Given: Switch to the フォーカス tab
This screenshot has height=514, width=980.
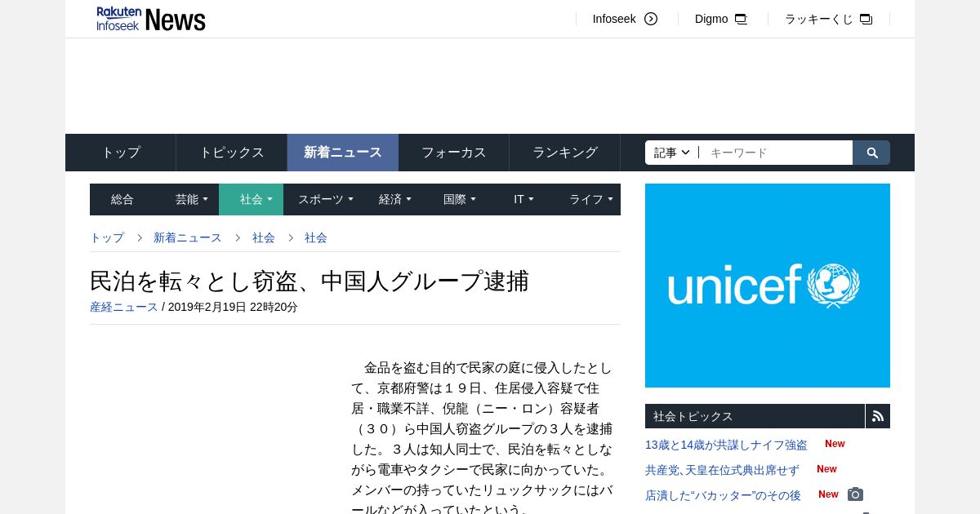Looking at the screenshot, I should (454, 153).
